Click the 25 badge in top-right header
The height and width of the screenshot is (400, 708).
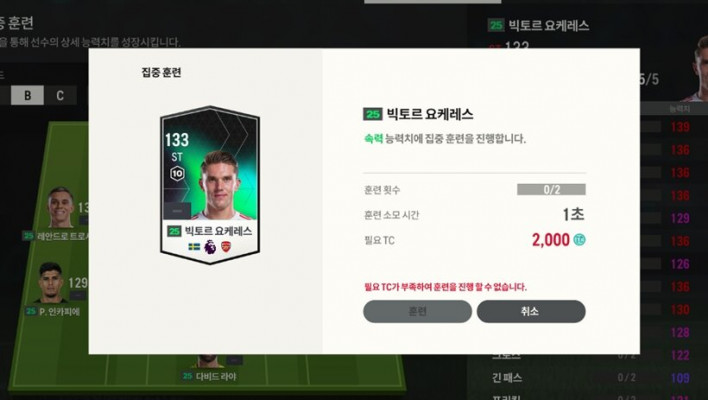click(x=496, y=25)
